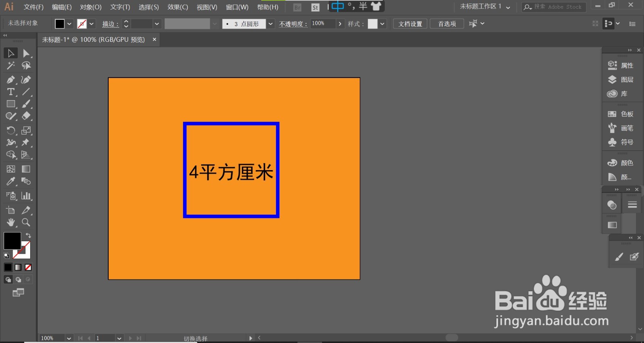Select the Mesh tool
The width and height of the screenshot is (644, 343).
click(11, 169)
